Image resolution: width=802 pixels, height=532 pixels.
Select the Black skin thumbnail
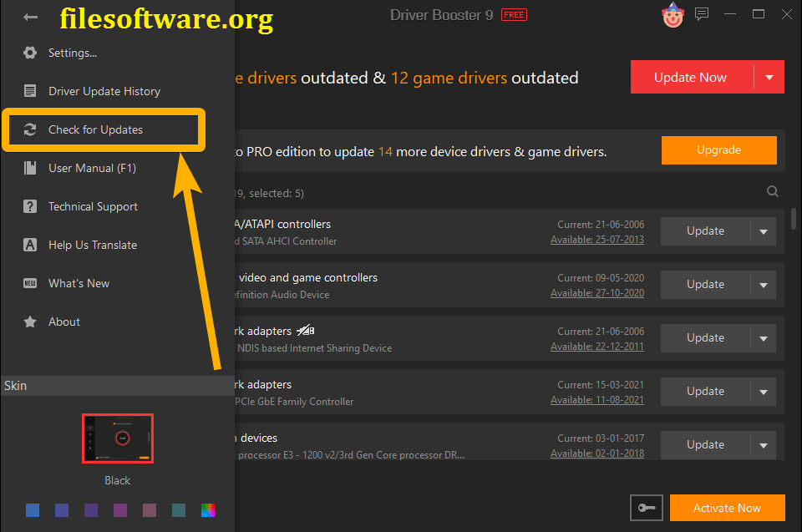(118, 438)
